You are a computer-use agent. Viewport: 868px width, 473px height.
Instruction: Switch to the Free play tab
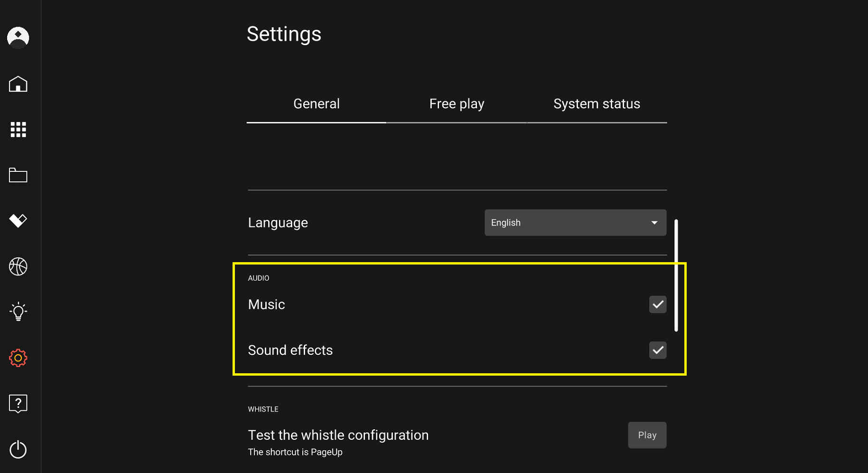(457, 104)
